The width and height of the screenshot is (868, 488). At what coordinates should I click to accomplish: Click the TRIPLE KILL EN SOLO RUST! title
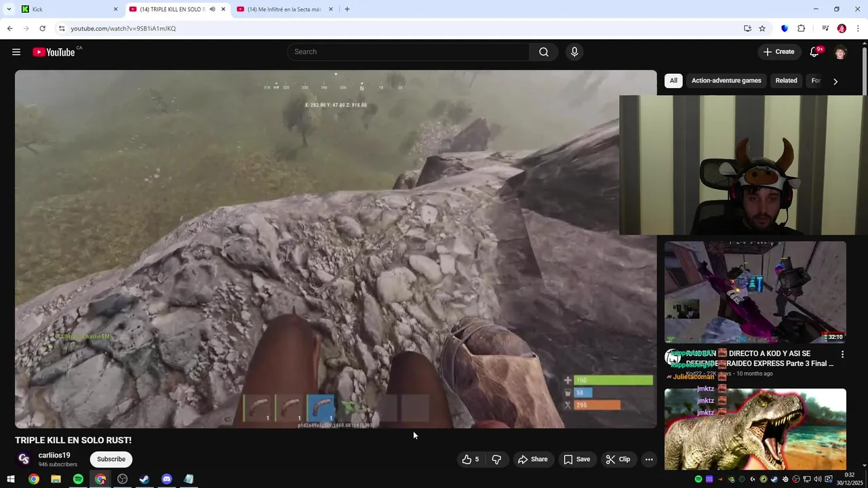click(x=73, y=441)
